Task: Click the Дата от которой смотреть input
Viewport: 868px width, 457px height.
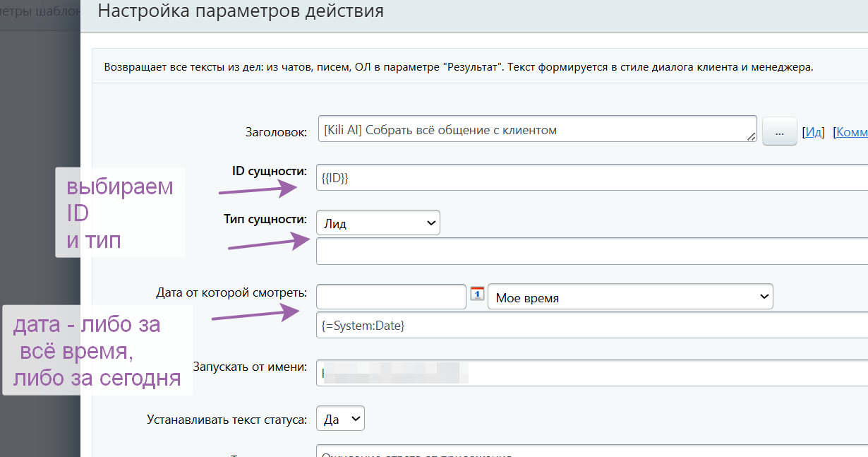Action: pos(390,296)
